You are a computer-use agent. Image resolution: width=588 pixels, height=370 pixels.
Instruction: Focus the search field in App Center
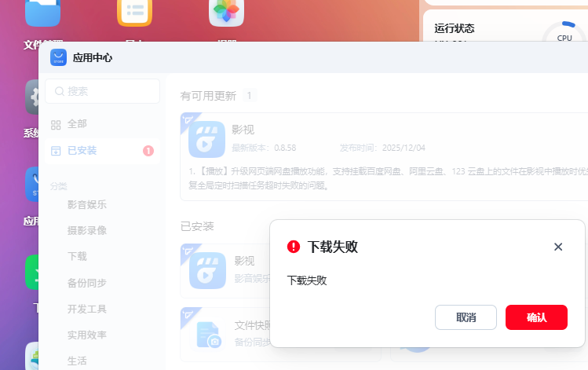[102, 91]
